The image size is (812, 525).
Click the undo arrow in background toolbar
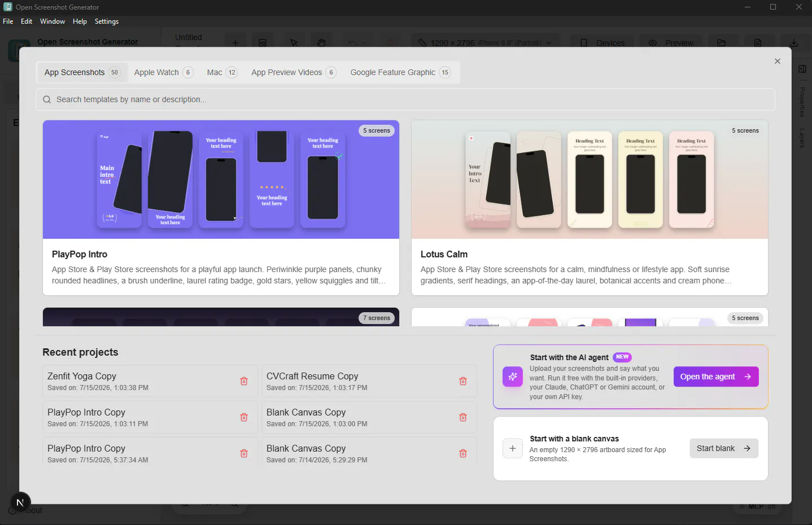352,43
